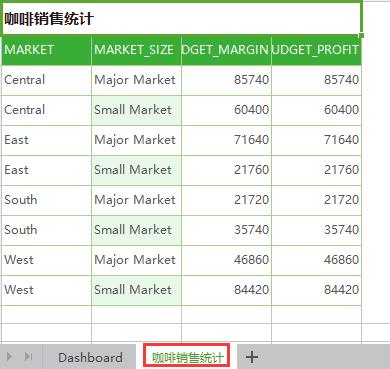Click the MARKET_SIZE header cell
Image resolution: width=390 pixels, height=369 pixels.
click(x=137, y=50)
